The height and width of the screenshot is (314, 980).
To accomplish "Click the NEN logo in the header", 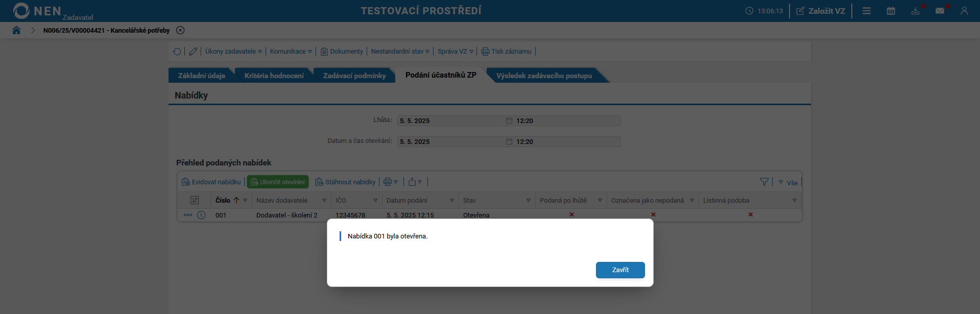I will (37, 11).
